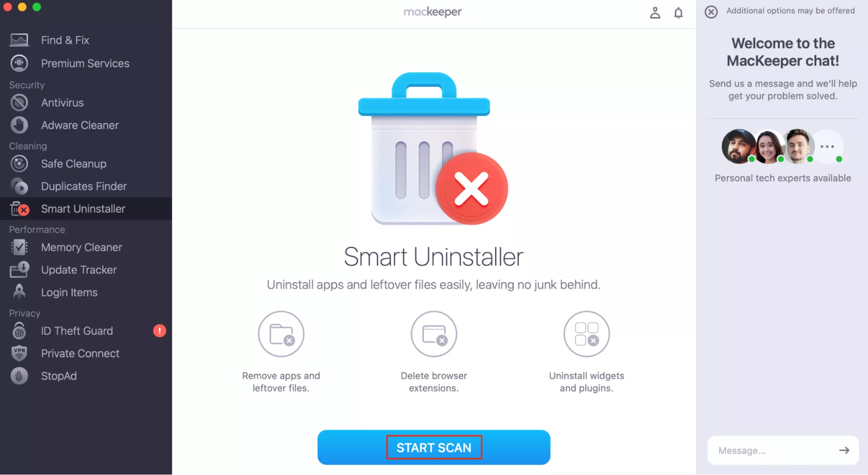Click the Safe Cleanup icon
This screenshot has height=475, width=868.
pyautogui.click(x=19, y=164)
